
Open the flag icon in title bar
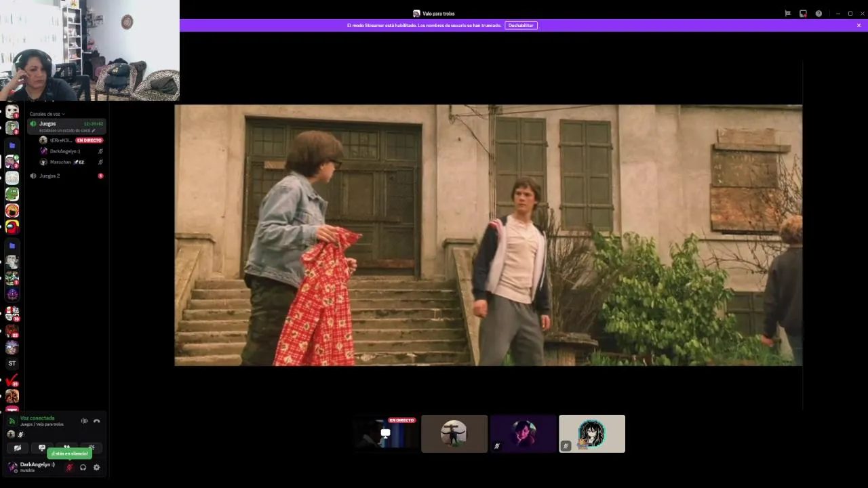tap(787, 14)
